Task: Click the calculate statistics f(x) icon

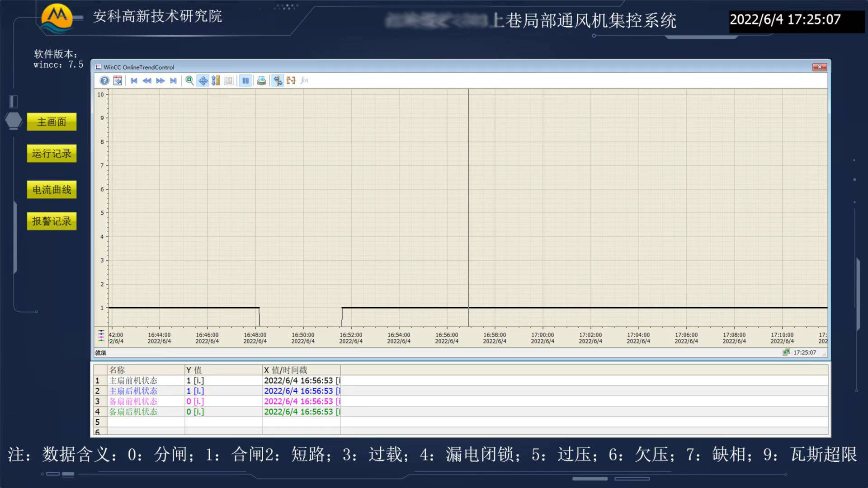Action: [304, 80]
